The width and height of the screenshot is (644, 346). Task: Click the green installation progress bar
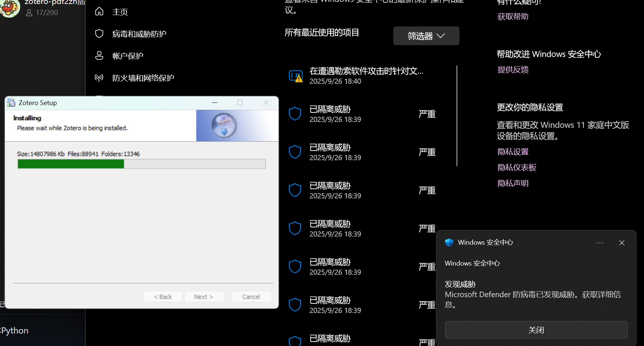[142, 164]
